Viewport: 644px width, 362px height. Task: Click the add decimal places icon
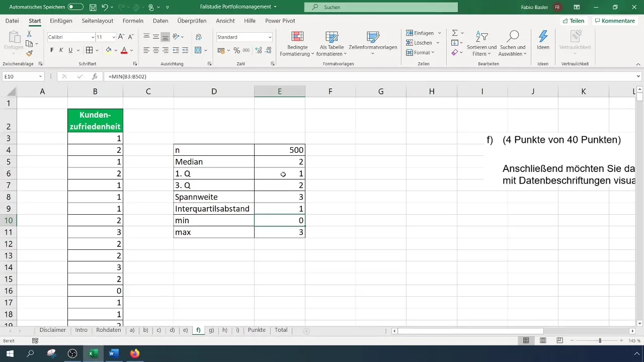(x=259, y=50)
